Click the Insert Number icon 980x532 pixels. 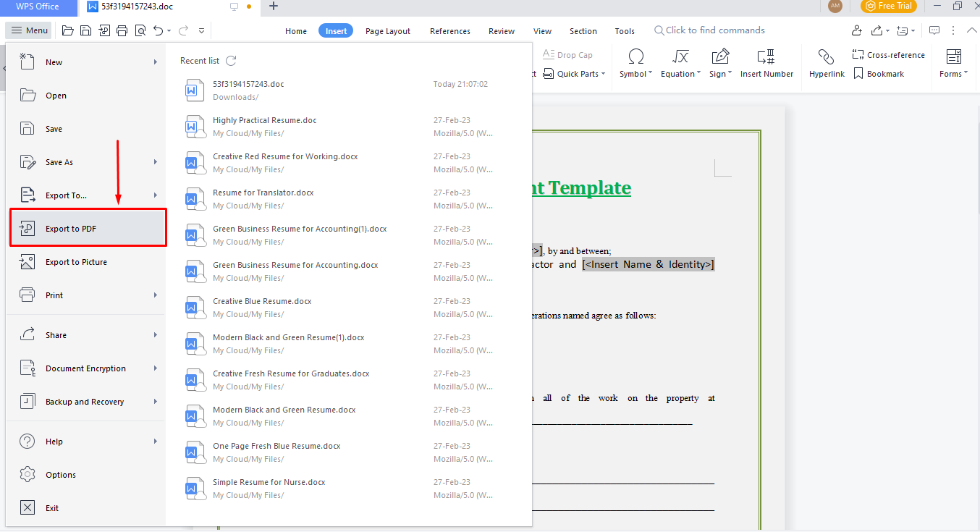click(x=766, y=57)
